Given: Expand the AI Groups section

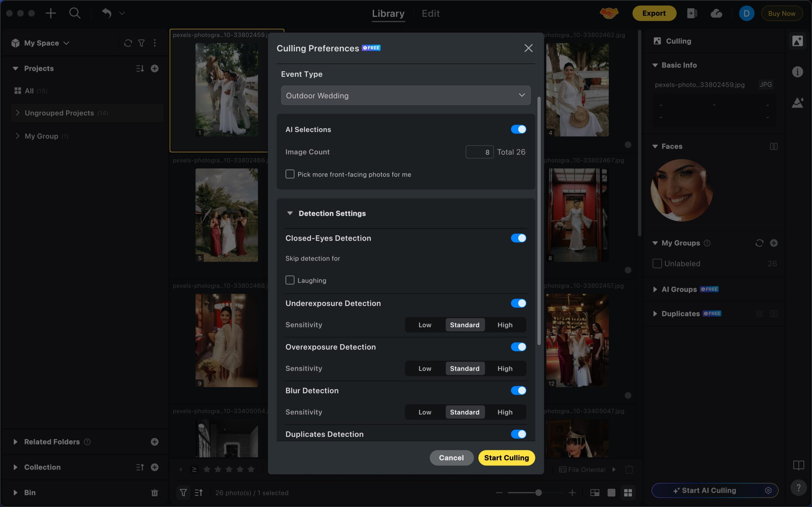Looking at the screenshot, I should point(655,289).
